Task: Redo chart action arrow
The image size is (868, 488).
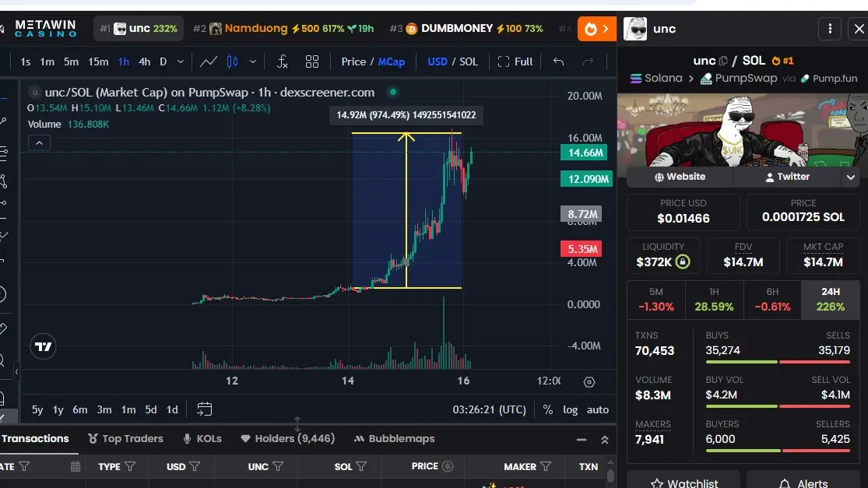Action: 588,61
